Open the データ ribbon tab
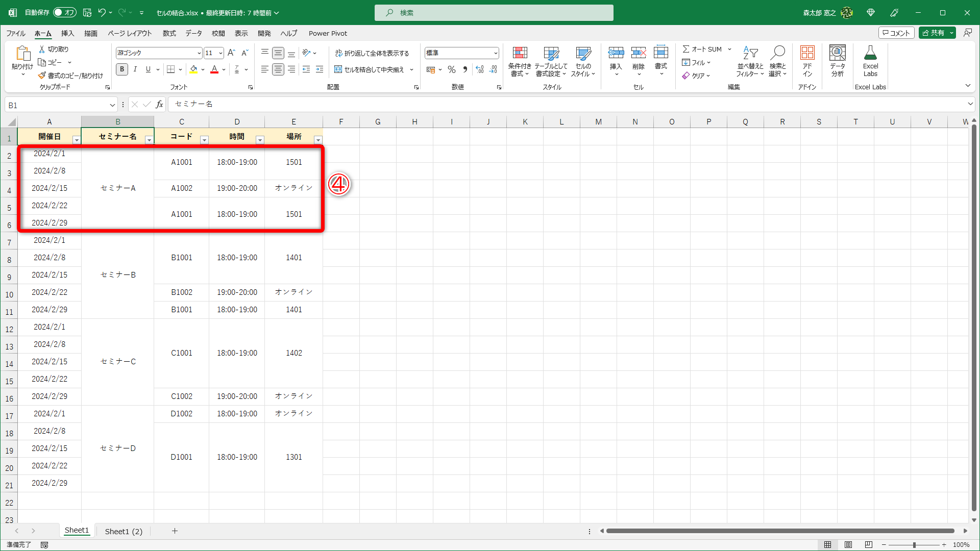The image size is (980, 551). tap(193, 33)
